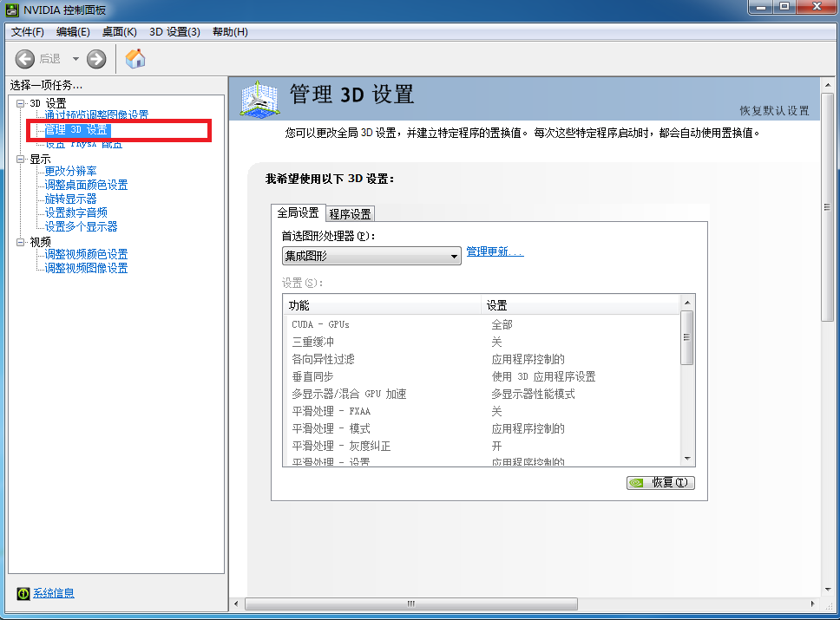Open 设置数字音频 task

[76, 213]
